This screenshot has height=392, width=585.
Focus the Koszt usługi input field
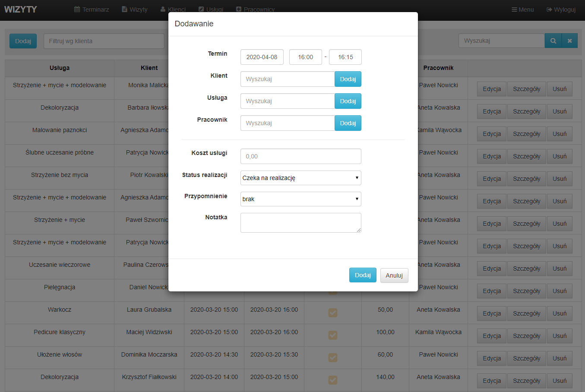(300, 156)
